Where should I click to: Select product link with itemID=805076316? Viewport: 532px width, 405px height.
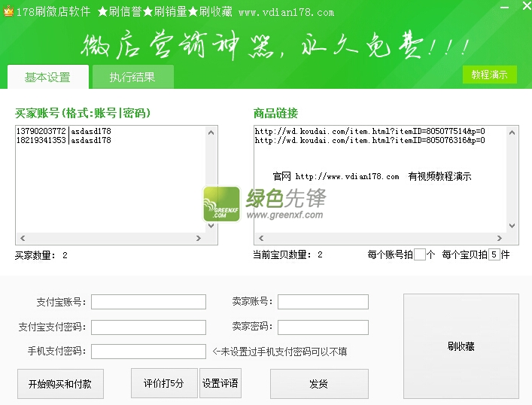click(x=369, y=140)
